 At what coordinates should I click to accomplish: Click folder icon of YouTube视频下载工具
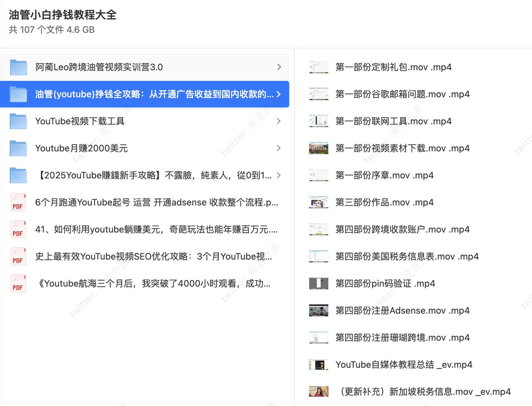(x=19, y=121)
